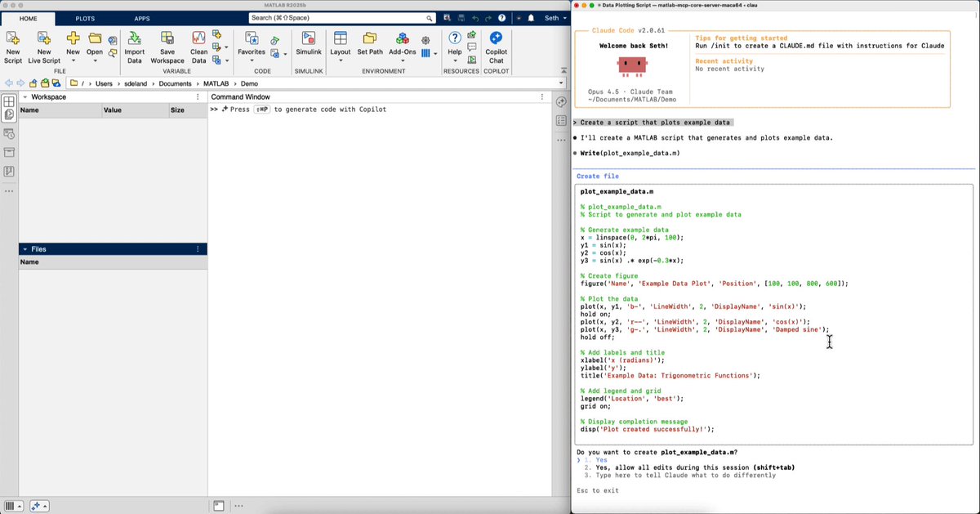Open the Copilot Chat panel

point(496,47)
